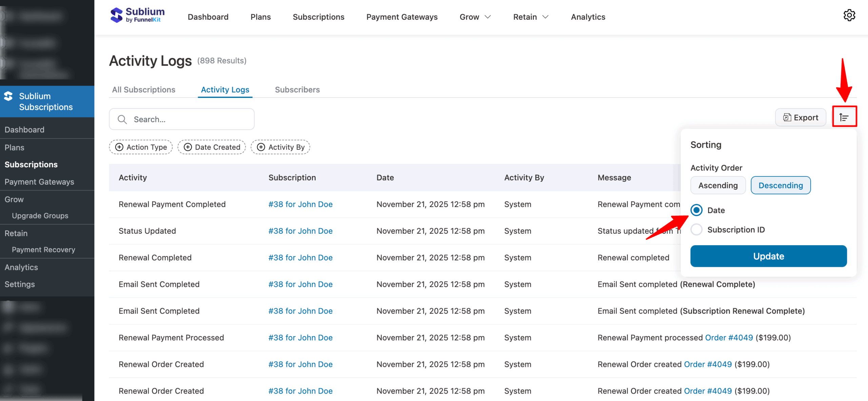868x401 pixels.
Task: Add a Date Created filter
Action: click(211, 147)
